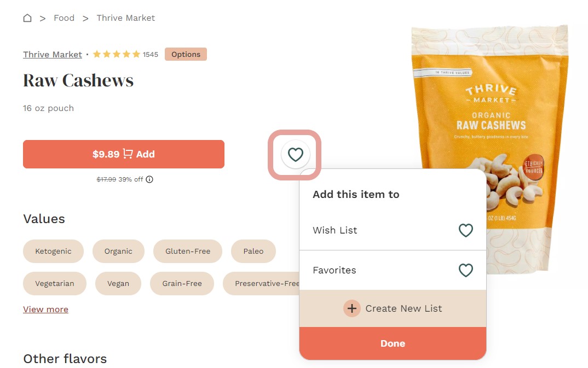Click the Vegan value tag
588x368 pixels.
point(118,284)
